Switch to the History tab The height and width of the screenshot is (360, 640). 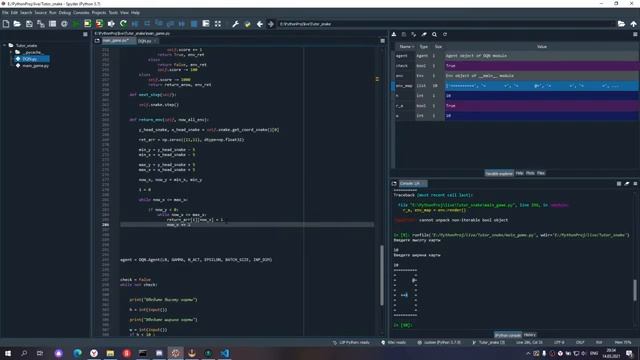[529, 335]
